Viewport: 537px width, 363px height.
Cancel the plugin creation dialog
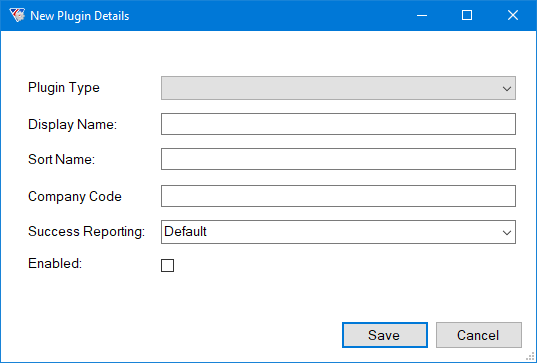pos(479,335)
